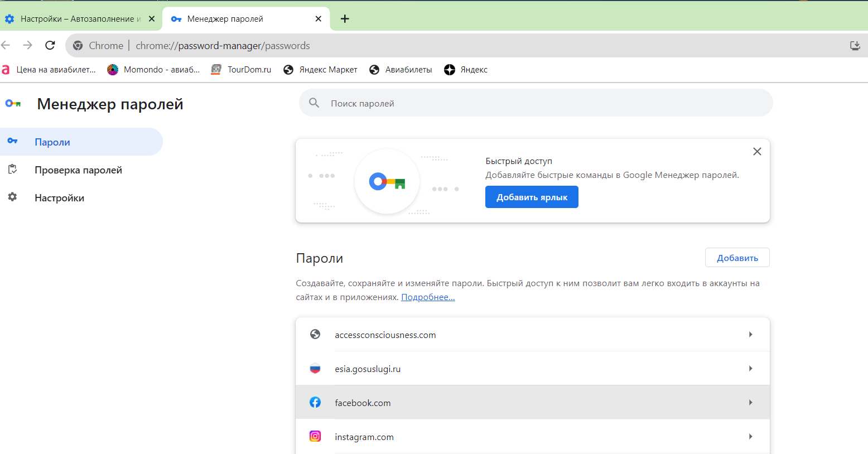Select the Менеджер паролей tab
This screenshot has height=454, width=868.
(x=245, y=19)
